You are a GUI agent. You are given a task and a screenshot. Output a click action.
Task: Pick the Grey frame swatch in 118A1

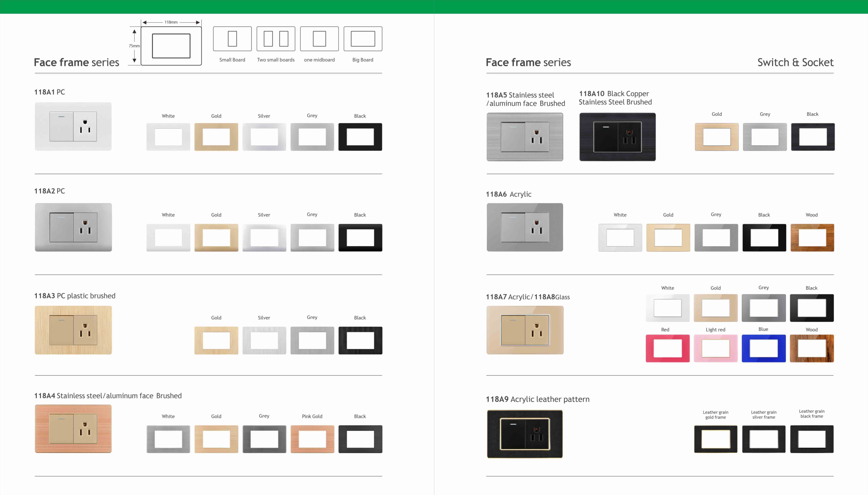pyautogui.click(x=312, y=137)
